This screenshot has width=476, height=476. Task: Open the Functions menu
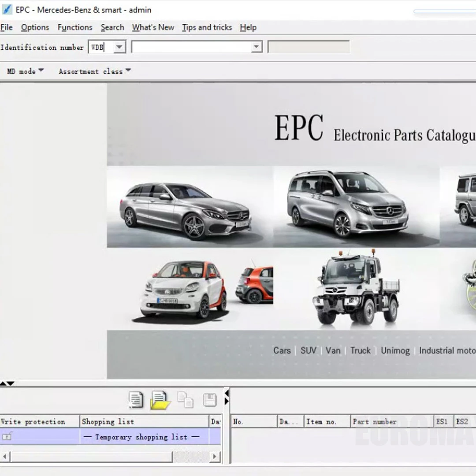pyautogui.click(x=75, y=27)
